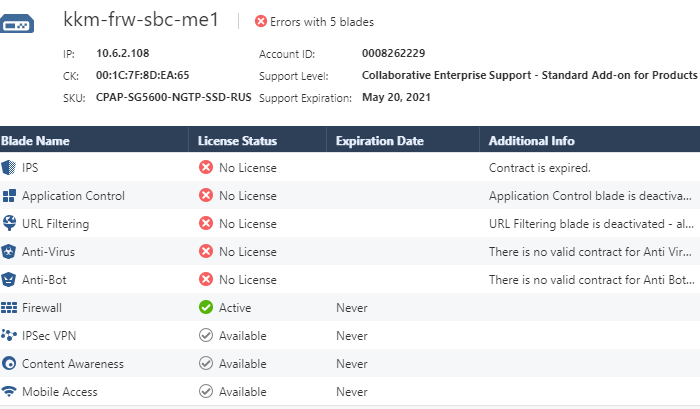The image size is (700, 409).
Task: Click the Mobile Access wifi icon
Action: (x=9, y=392)
